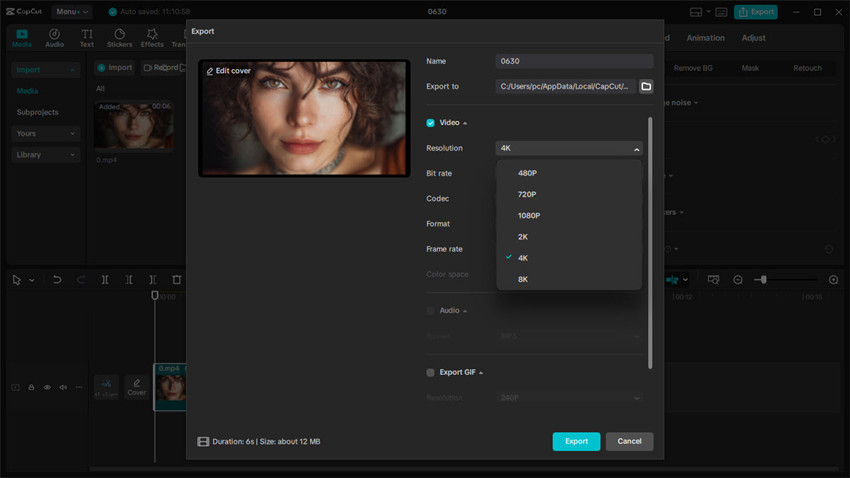Switch to the Animation tab
The height and width of the screenshot is (478, 850).
pos(705,38)
